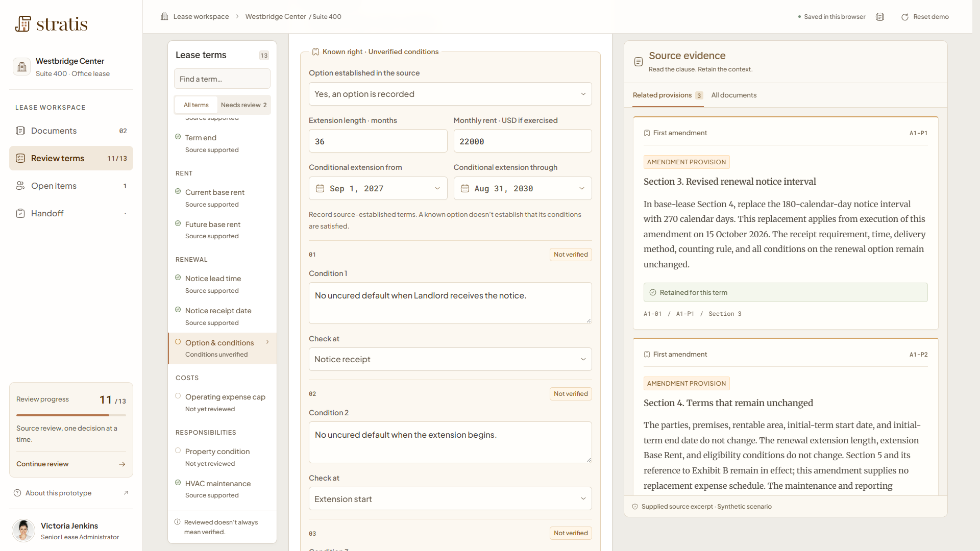Click the Westbridge Center building icon
The height and width of the screenshot is (551, 980).
[21, 67]
